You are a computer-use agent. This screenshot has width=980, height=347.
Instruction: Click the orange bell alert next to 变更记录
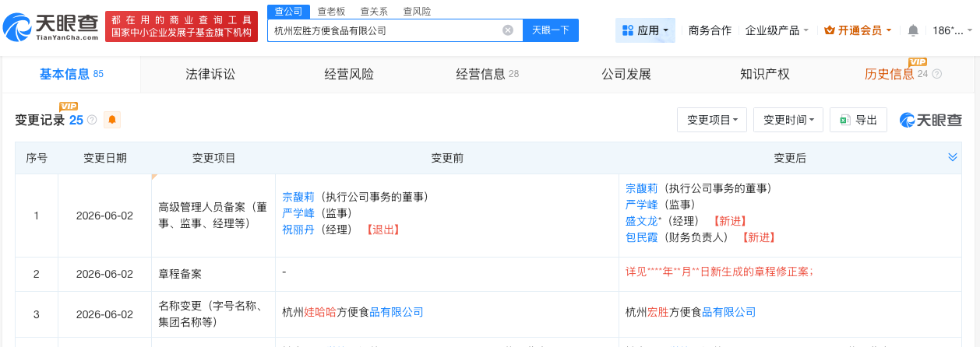[x=112, y=120]
